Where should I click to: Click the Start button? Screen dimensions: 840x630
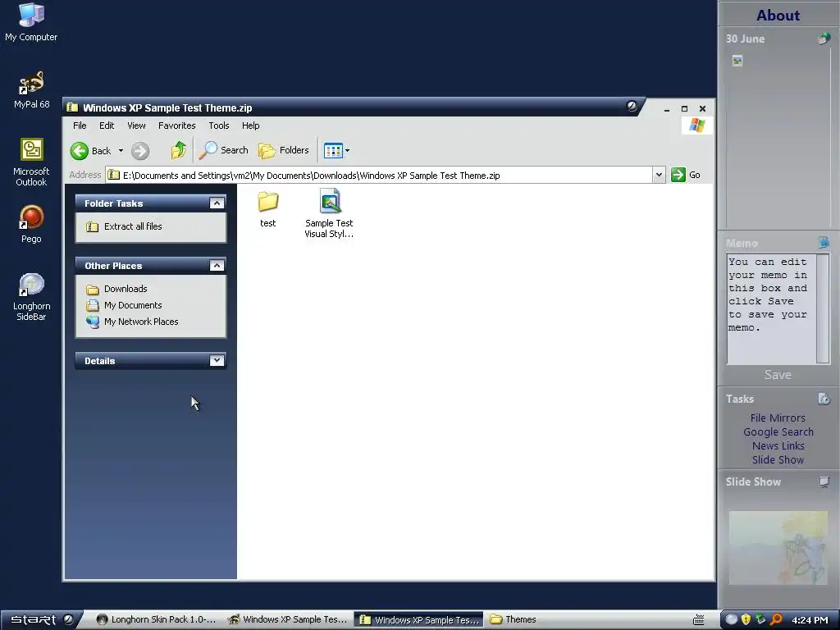tap(33, 620)
